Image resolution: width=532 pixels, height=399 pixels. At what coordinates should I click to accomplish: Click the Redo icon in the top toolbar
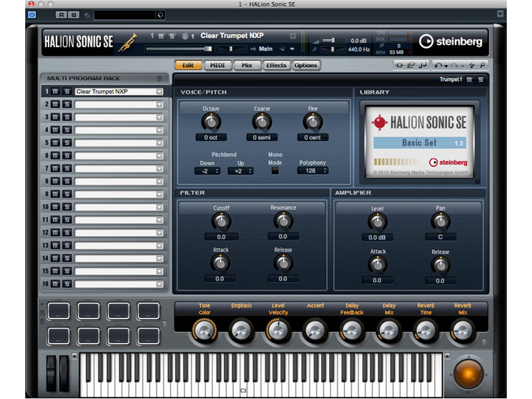click(x=454, y=65)
